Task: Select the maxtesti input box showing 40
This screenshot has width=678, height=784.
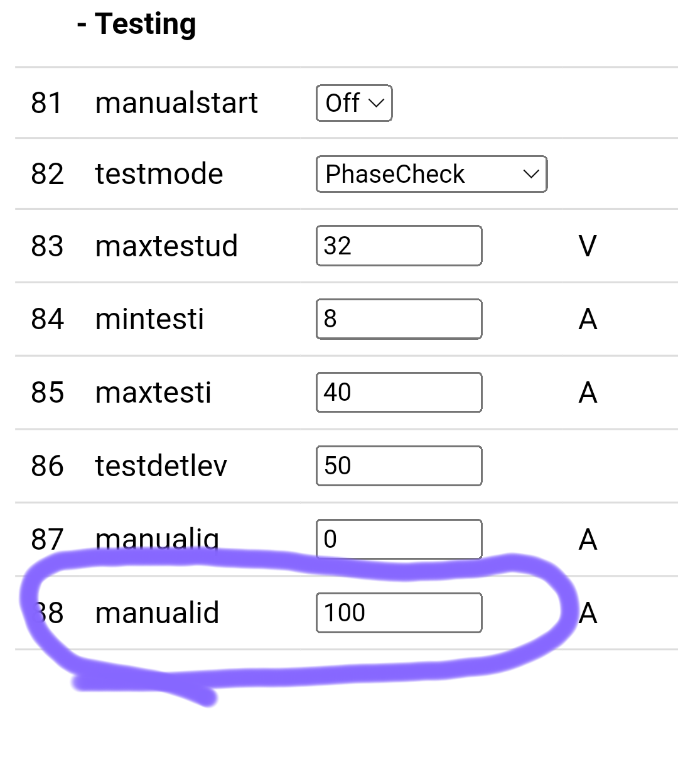Action: (399, 393)
